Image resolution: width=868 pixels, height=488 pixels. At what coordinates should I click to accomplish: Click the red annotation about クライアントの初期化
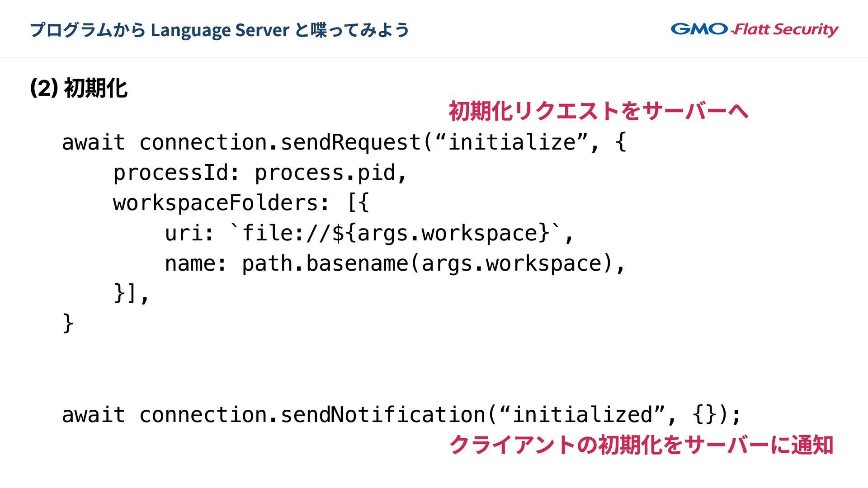pos(641,445)
